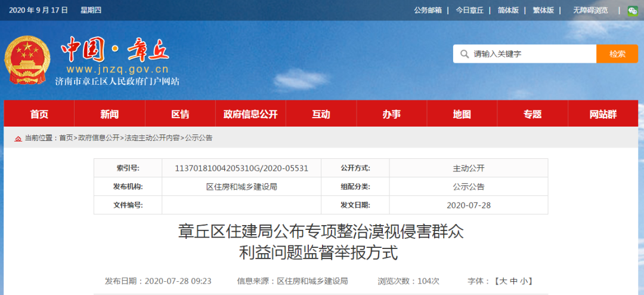Click 公示公告 in the breadcrumb
This screenshot has height=295, width=644.
(199, 138)
